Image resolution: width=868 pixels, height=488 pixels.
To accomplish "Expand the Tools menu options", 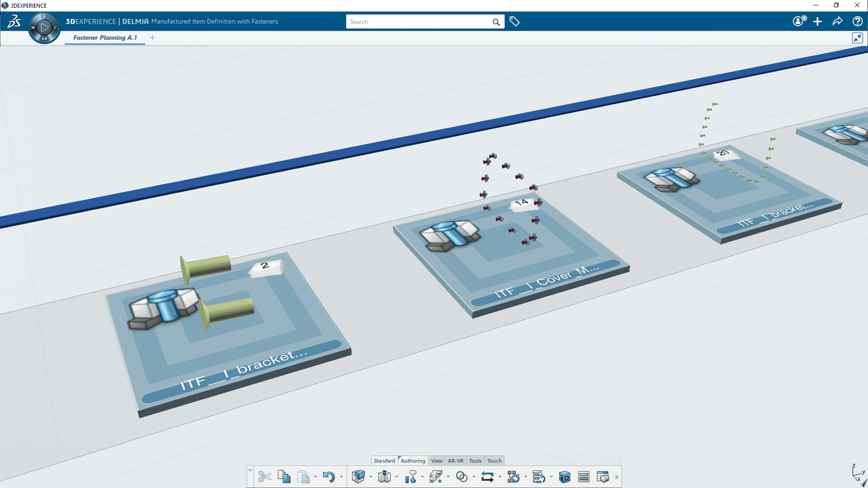I will coord(475,460).
